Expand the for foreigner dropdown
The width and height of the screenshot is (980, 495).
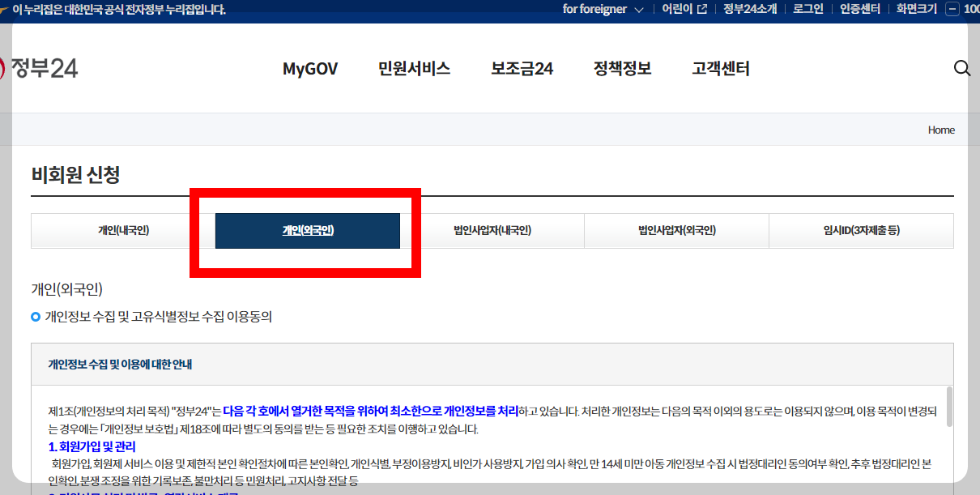(x=603, y=10)
